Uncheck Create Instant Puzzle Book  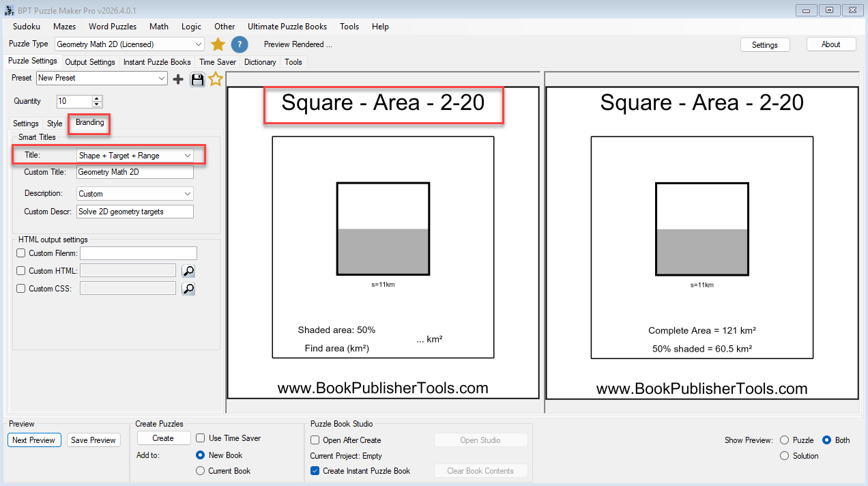point(315,471)
